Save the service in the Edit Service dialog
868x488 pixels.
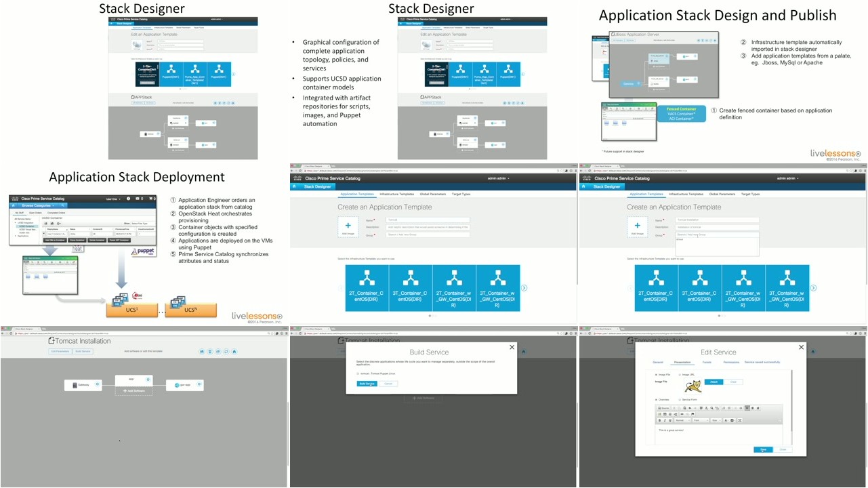pos(763,449)
